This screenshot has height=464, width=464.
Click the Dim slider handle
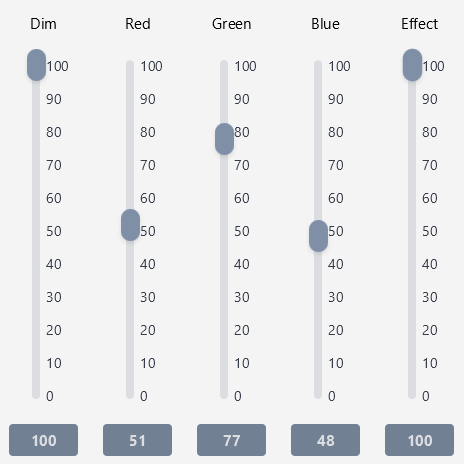(x=36, y=65)
